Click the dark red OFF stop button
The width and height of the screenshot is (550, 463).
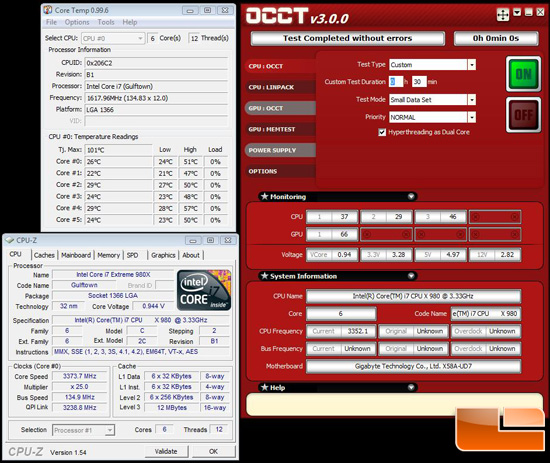523,115
